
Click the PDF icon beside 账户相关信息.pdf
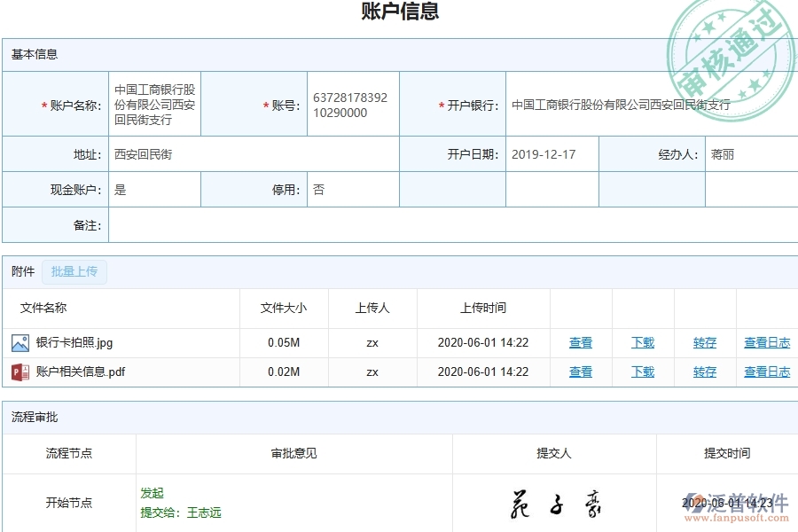21,372
